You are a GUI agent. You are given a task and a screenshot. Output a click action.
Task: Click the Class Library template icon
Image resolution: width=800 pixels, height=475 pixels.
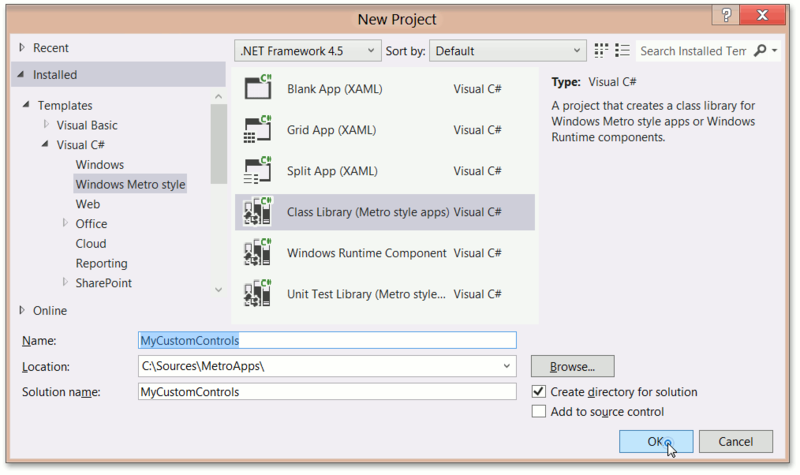pyautogui.click(x=258, y=211)
